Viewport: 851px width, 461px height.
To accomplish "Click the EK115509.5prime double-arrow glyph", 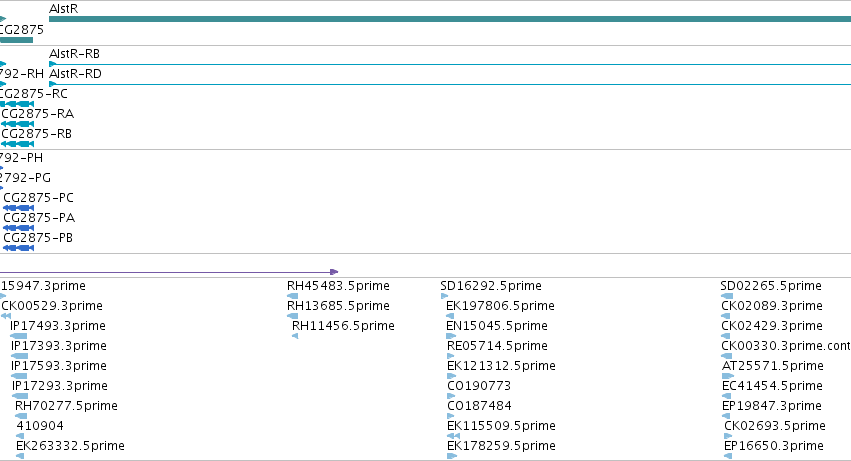I will tap(454, 436).
